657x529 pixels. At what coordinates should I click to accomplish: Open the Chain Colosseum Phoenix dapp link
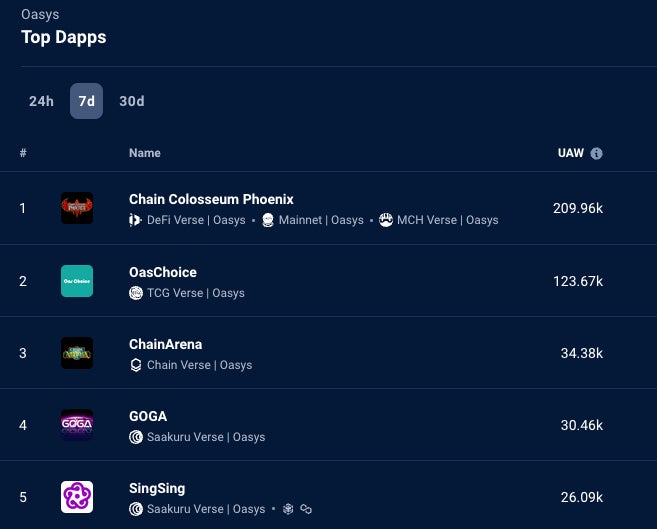(x=211, y=199)
